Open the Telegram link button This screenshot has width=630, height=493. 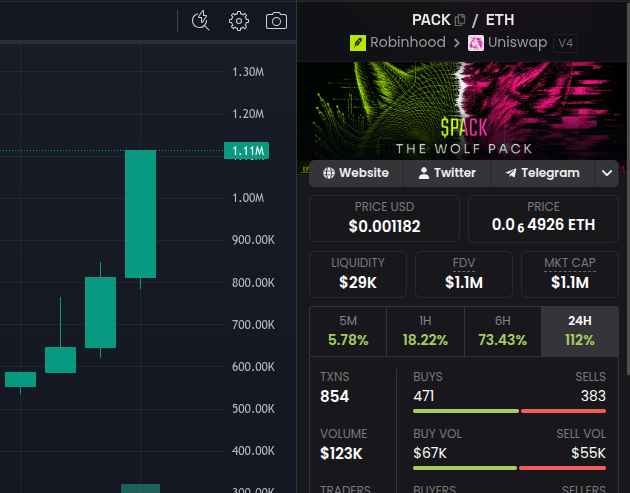542,173
